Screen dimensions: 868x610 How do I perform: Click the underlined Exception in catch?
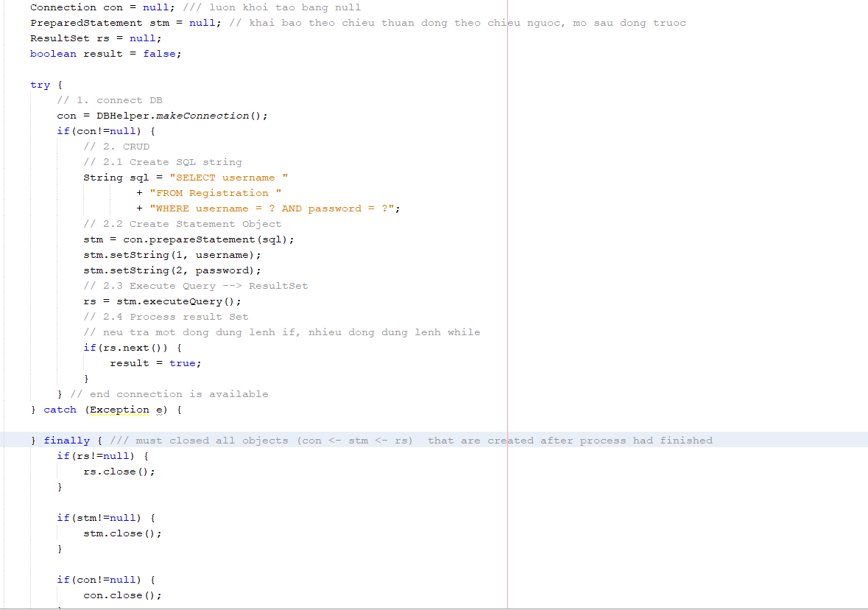point(119,410)
